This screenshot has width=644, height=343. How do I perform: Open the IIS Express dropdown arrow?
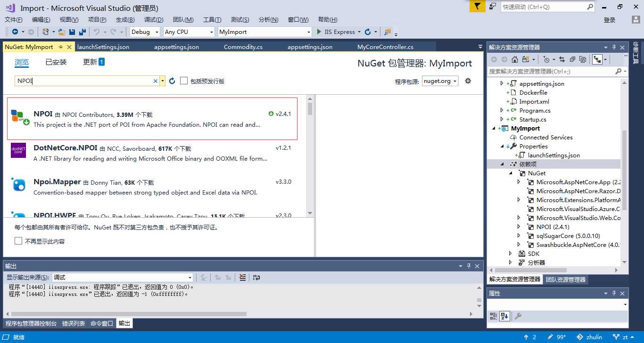359,32
